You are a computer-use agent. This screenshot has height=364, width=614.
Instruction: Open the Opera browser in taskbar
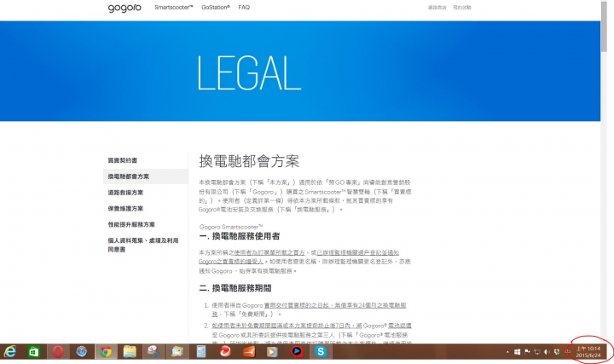tap(58, 351)
